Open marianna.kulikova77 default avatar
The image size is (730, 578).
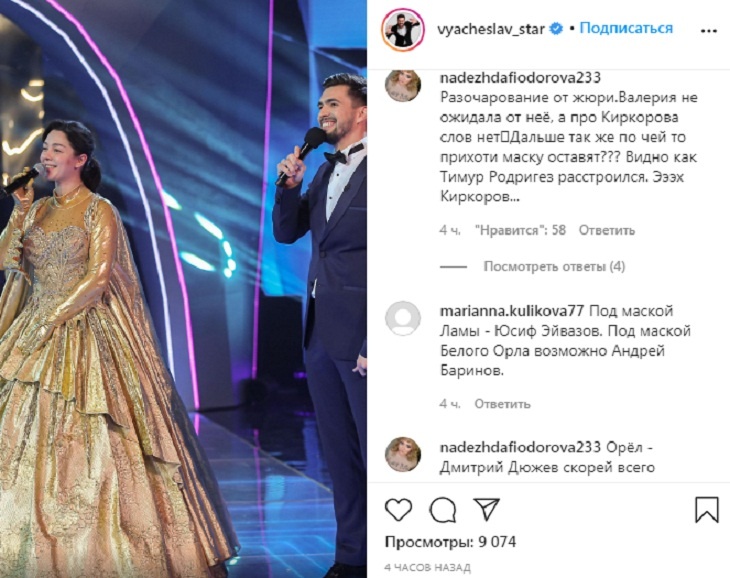(x=403, y=318)
